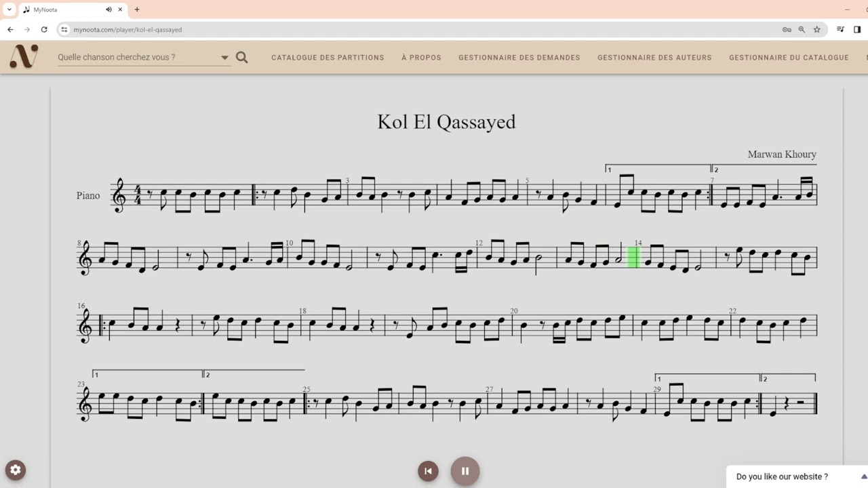Image resolution: width=868 pixels, height=488 pixels.
Task: Open Catalogue des Partitions menu
Action: click(x=328, y=58)
